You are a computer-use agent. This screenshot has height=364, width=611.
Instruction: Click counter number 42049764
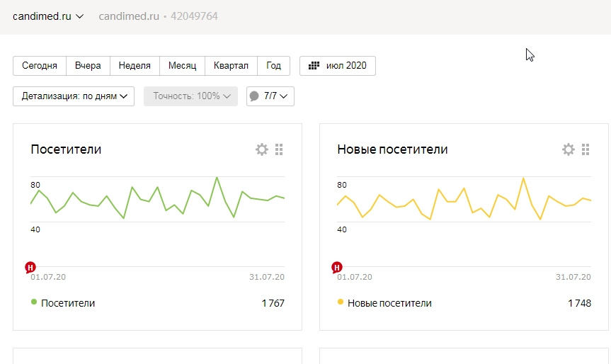coord(194,16)
